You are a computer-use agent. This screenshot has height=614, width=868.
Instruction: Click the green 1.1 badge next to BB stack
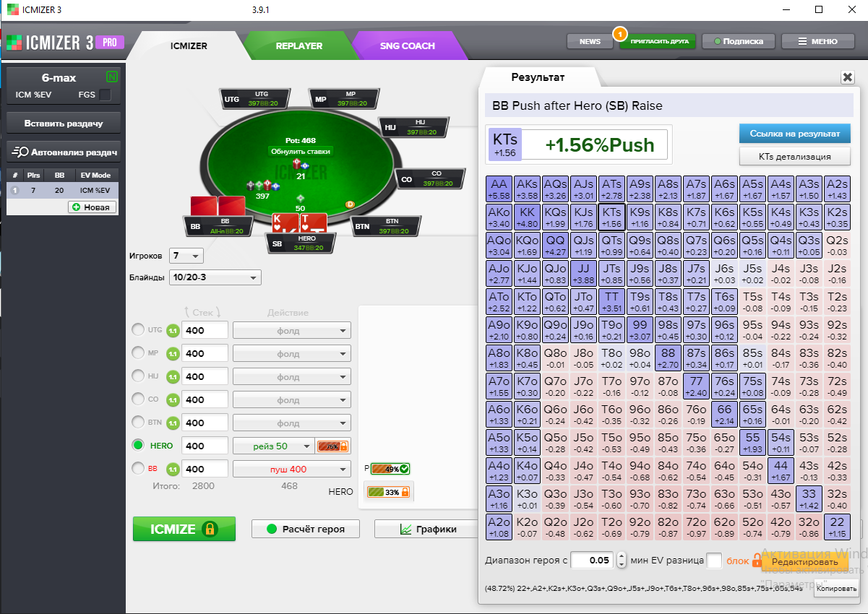173,470
